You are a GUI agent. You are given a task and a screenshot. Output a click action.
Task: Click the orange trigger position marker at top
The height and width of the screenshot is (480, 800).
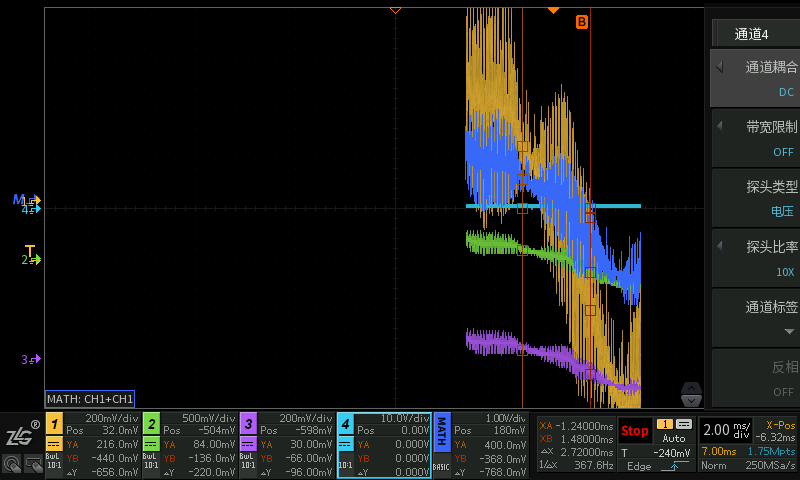point(553,10)
